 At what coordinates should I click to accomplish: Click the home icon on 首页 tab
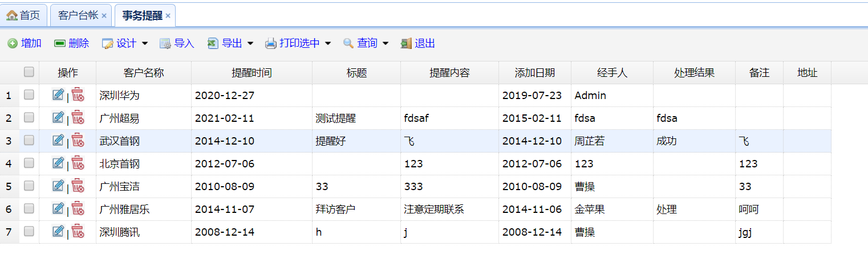(12, 15)
